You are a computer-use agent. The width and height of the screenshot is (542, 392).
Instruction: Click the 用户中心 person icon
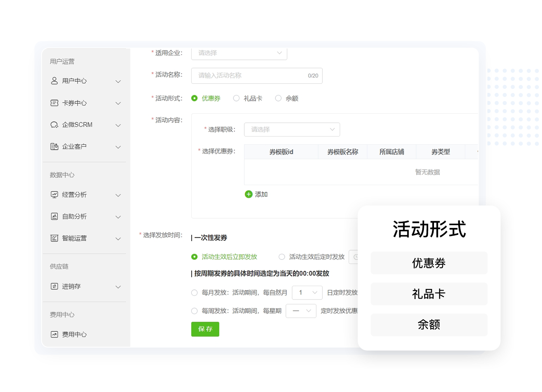click(54, 81)
